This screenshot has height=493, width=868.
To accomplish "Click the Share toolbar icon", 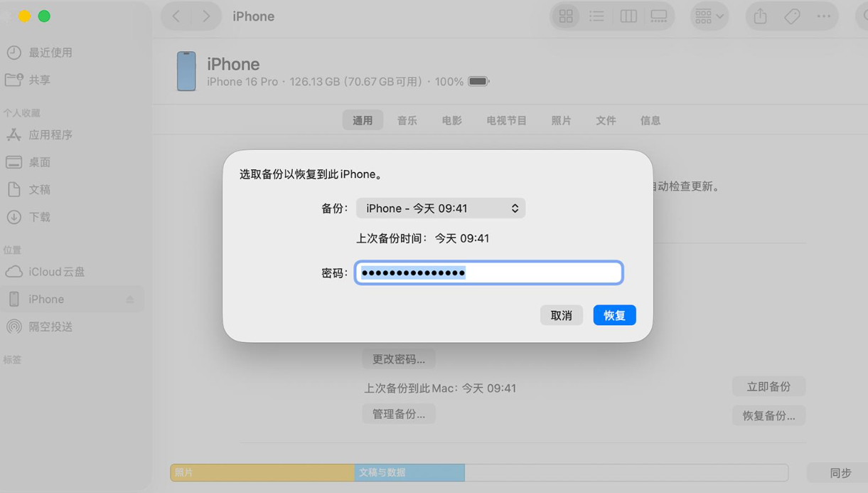I will 761,16.
